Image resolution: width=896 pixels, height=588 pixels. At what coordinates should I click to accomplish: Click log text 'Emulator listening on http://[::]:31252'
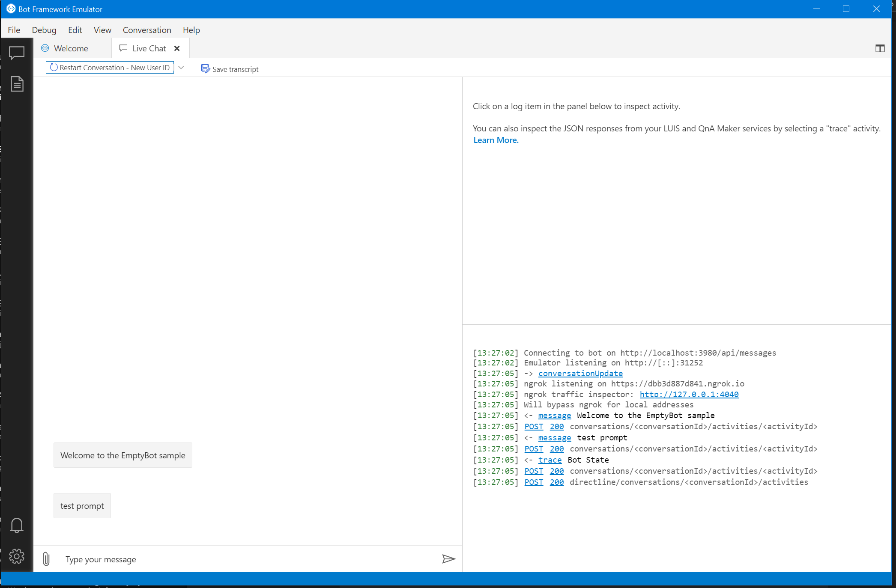613,363
